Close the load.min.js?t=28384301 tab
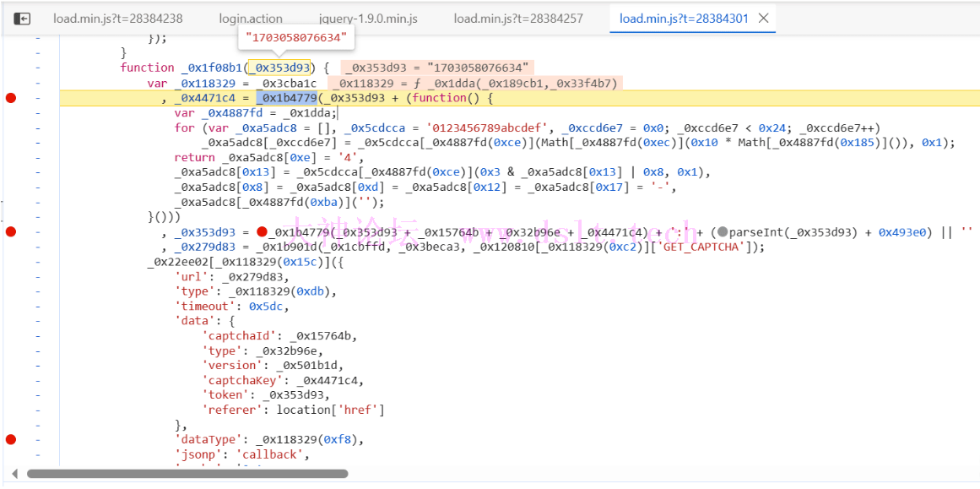Image resolution: width=980 pixels, height=489 pixels. coord(763,19)
